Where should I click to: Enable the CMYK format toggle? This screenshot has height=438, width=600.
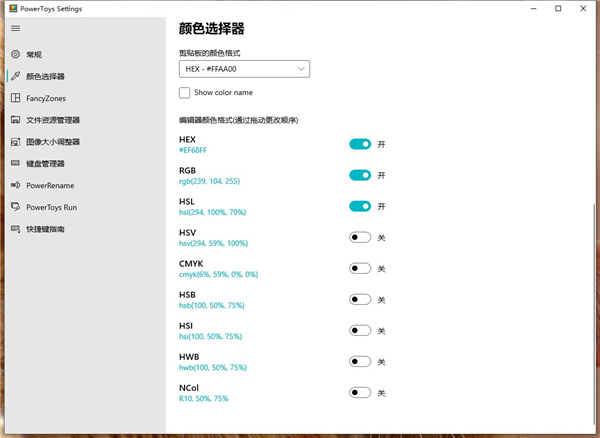[360, 268]
